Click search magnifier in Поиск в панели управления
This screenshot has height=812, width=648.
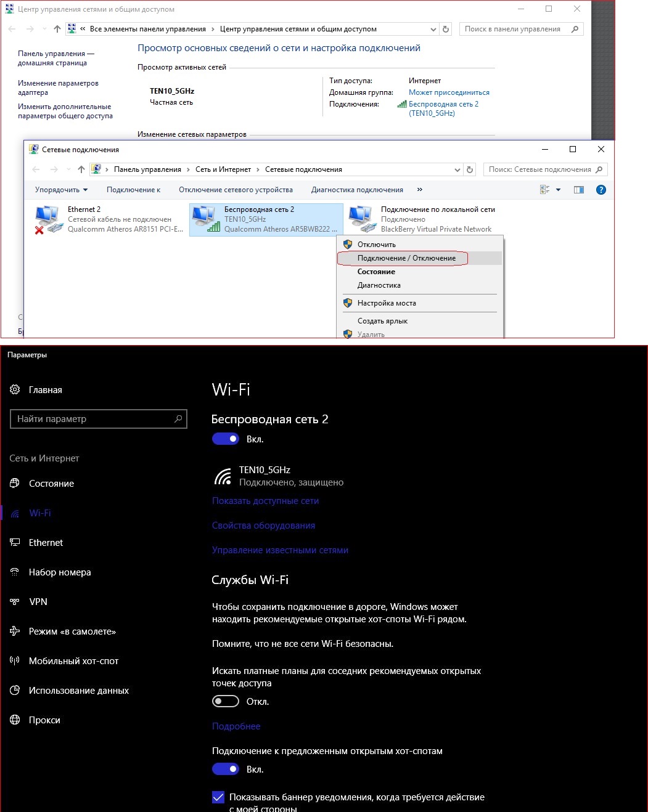coord(575,29)
